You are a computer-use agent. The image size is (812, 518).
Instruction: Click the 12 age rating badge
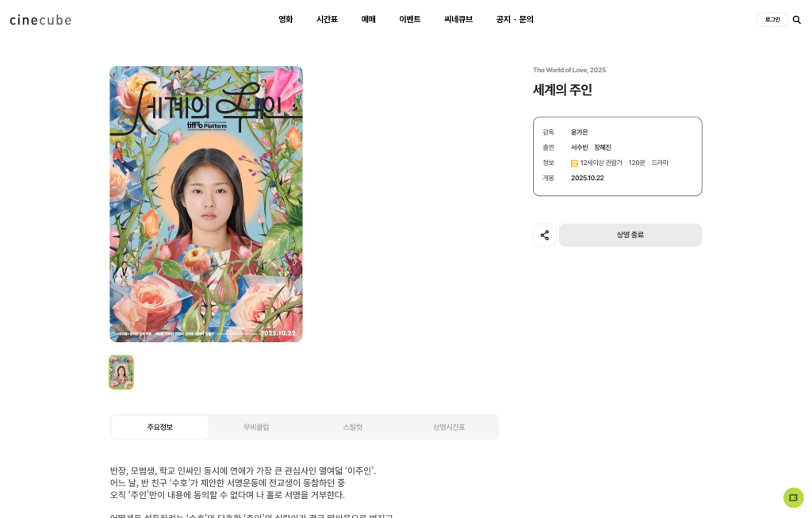(574, 163)
